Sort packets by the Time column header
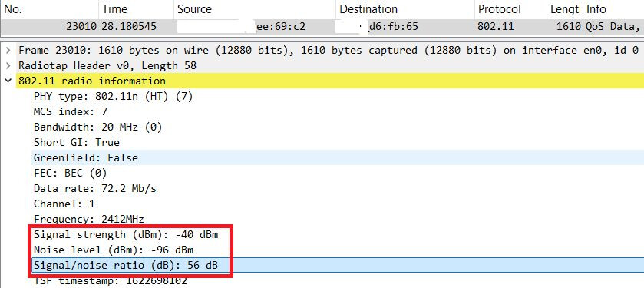Screen dimensions: 644x288 137,9
